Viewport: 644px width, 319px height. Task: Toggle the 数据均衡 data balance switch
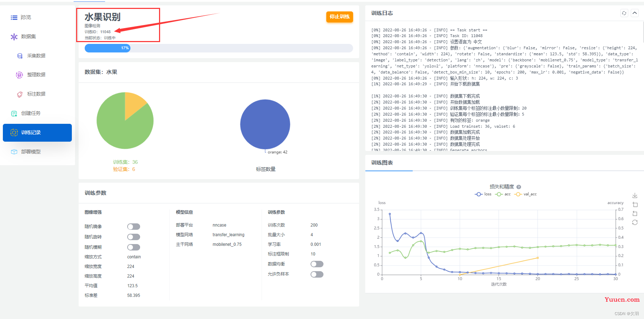click(317, 264)
